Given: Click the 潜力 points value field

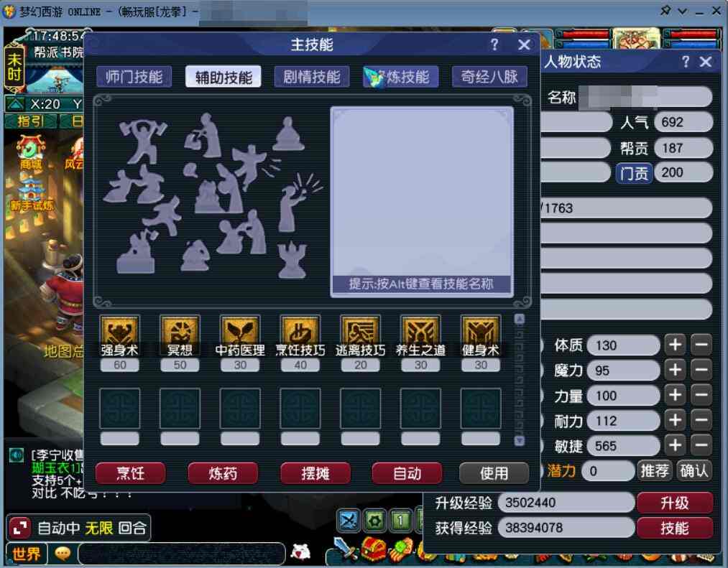Looking at the screenshot, I should pos(608,471).
